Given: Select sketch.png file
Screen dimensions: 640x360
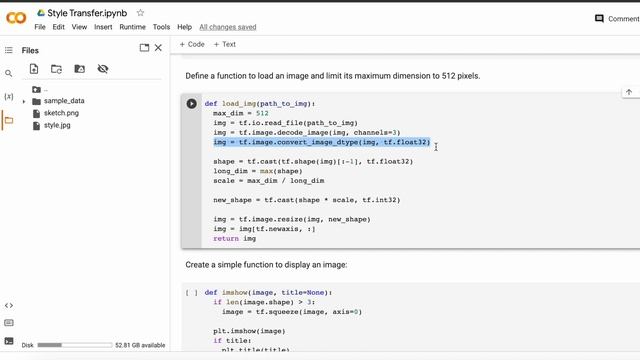Looking at the screenshot, I should click(56, 113).
